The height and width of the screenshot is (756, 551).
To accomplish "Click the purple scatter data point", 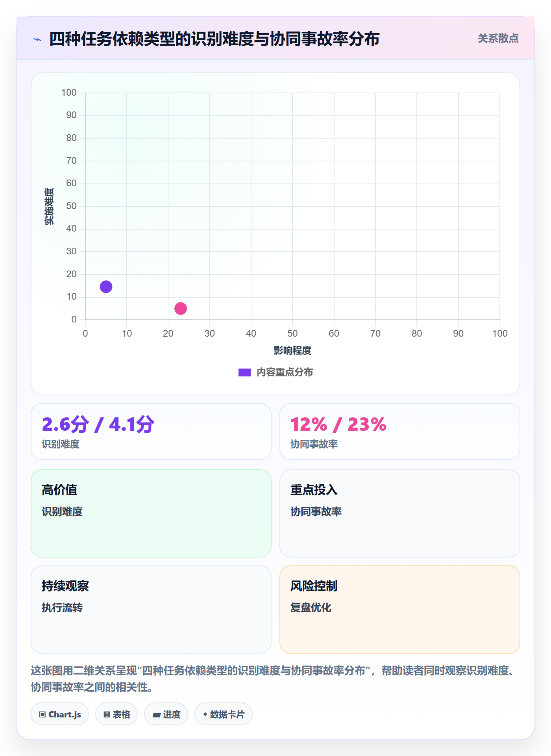I will tap(106, 287).
